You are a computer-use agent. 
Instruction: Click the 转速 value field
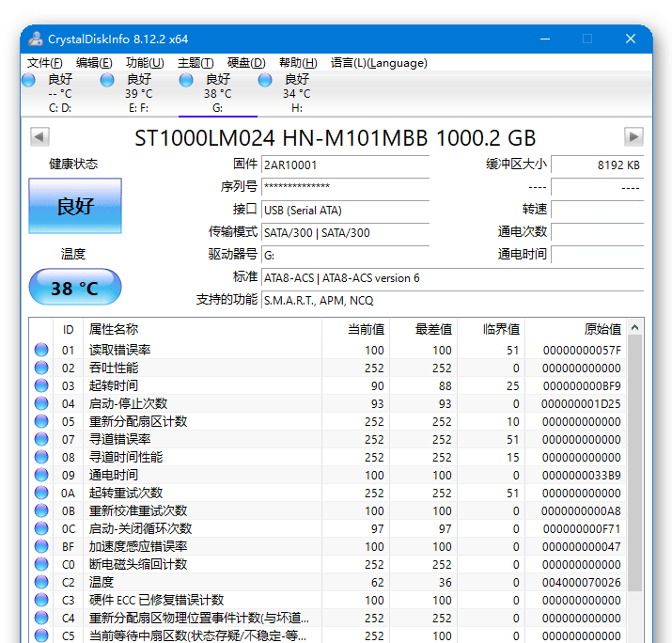598,210
